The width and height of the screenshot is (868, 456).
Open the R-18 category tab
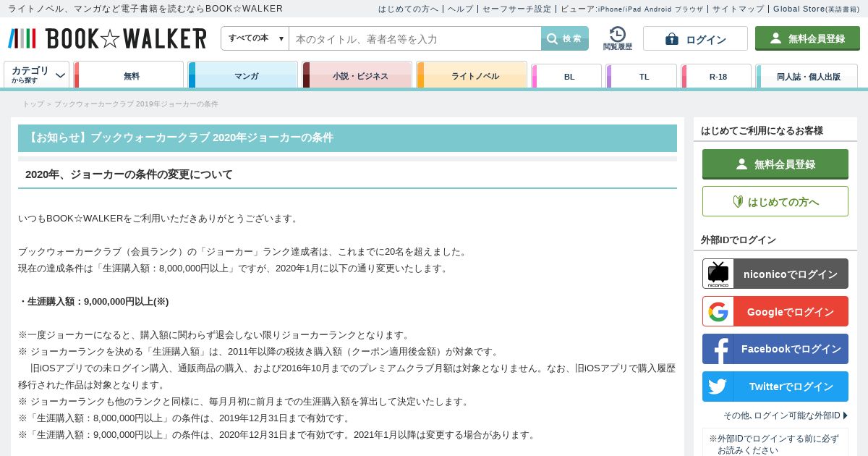click(x=716, y=76)
